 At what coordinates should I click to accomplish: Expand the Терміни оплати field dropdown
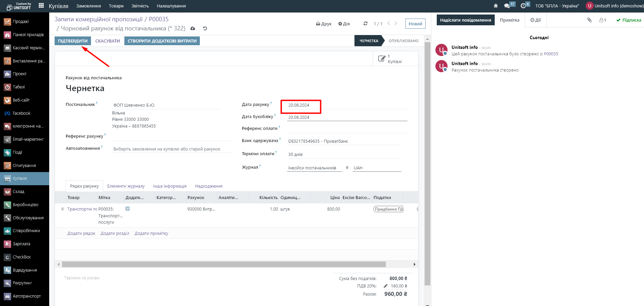click(x=344, y=155)
